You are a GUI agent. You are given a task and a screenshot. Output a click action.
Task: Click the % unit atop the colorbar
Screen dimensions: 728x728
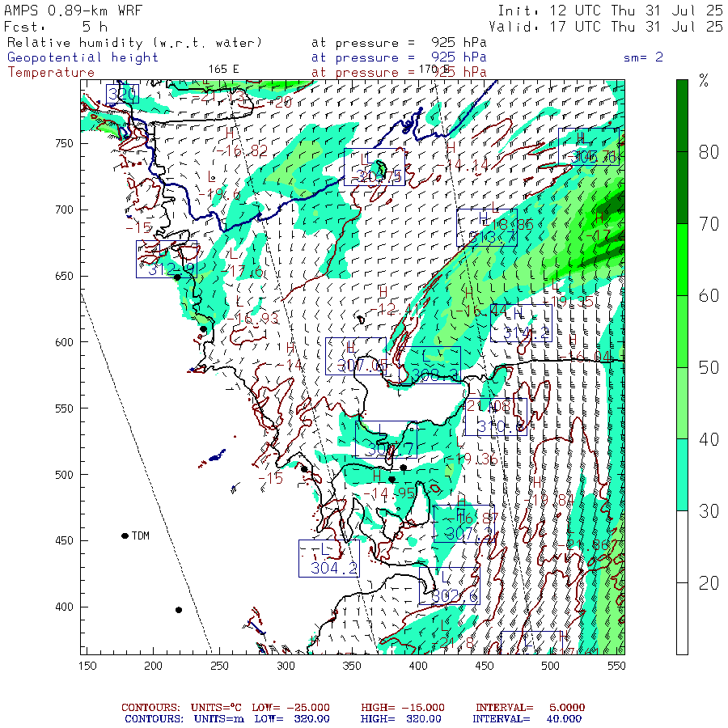[704, 81]
